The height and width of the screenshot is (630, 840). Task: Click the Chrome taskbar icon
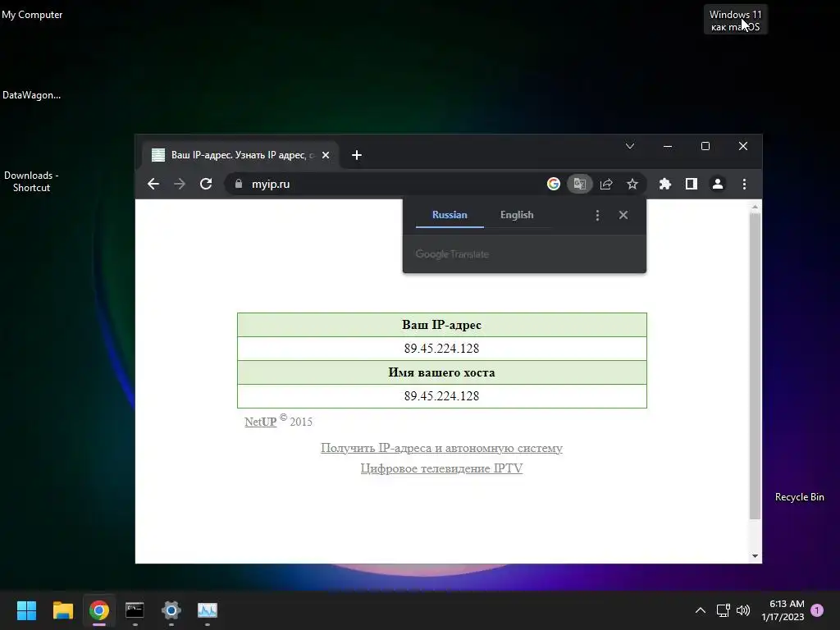click(99, 610)
